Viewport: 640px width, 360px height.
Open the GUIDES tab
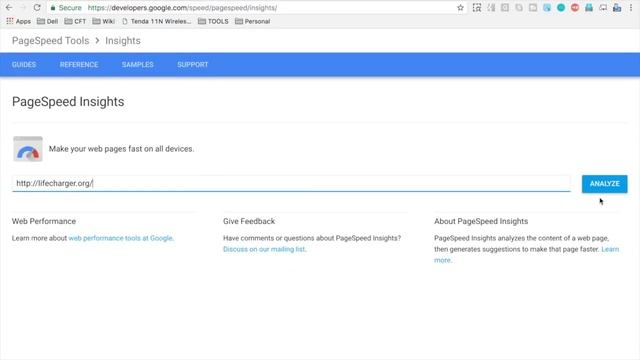click(24, 64)
